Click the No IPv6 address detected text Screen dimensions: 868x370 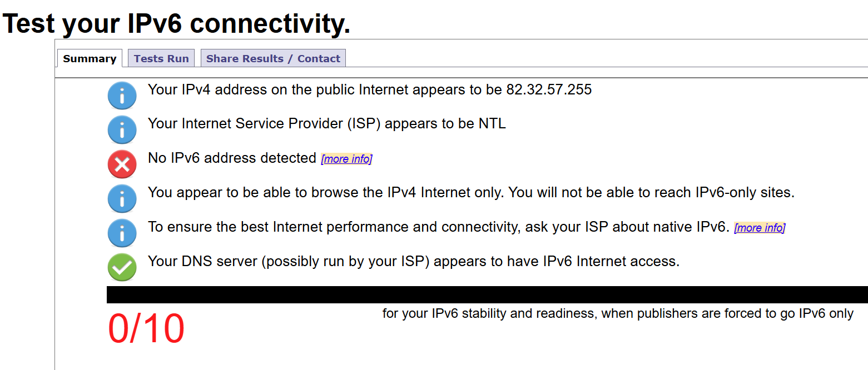tap(232, 158)
